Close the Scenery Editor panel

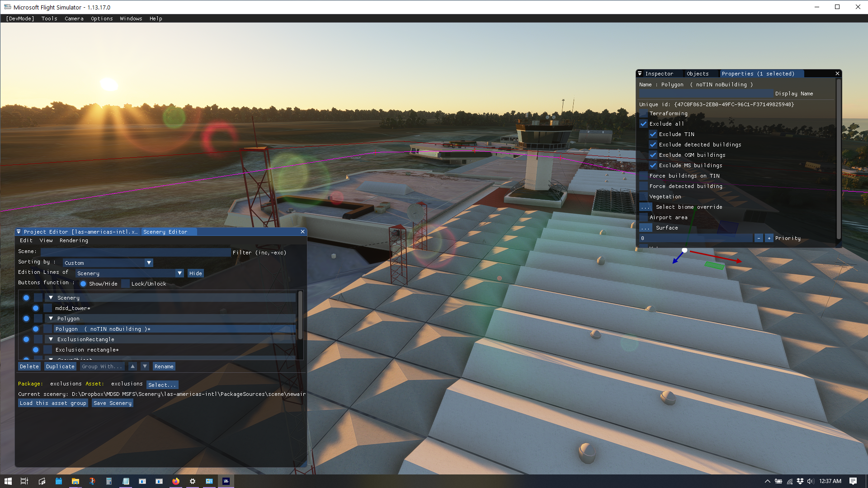(x=302, y=231)
